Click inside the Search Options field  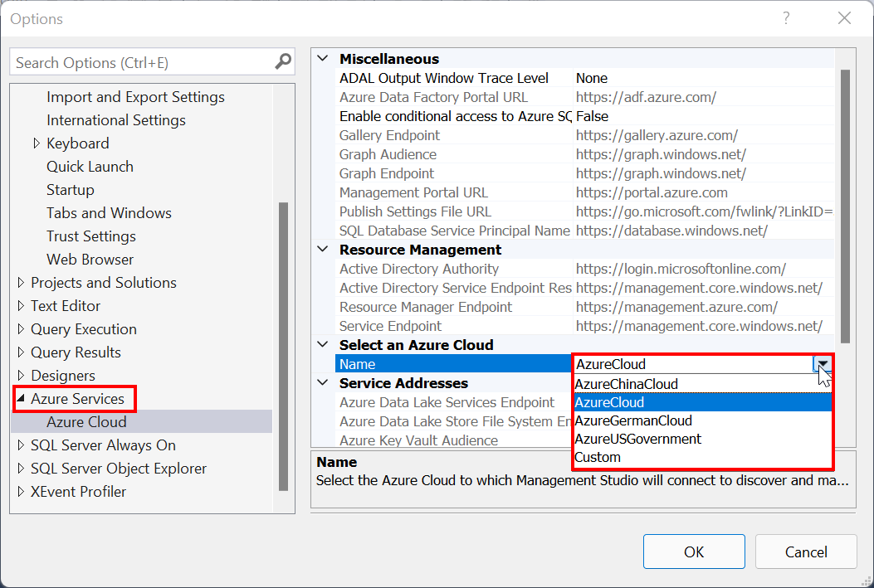click(x=133, y=61)
